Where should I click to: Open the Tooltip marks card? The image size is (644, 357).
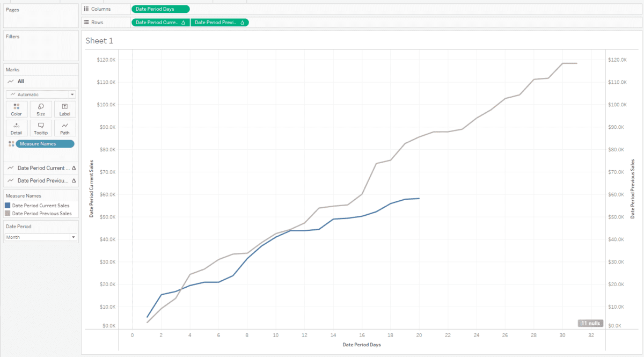[x=41, y=128]
